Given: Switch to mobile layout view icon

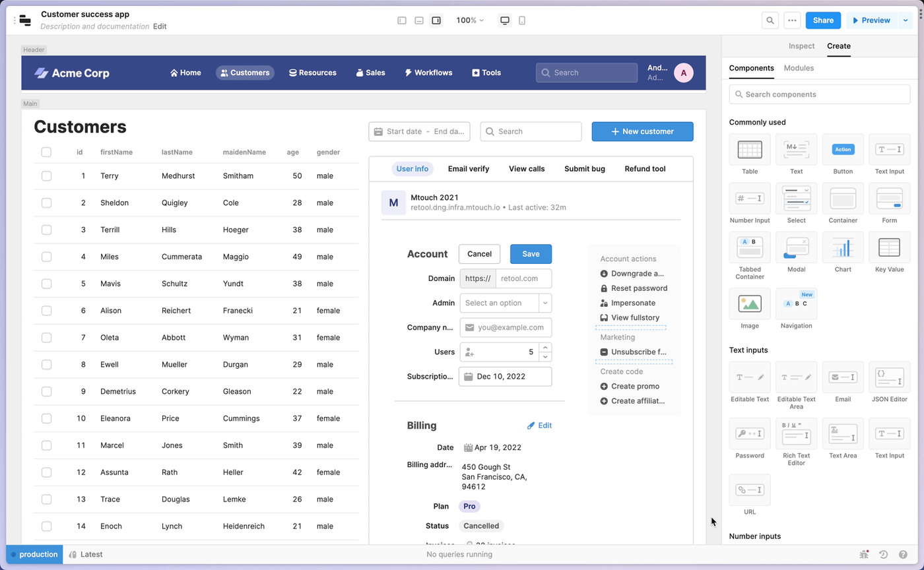Looking at the screenshot, I should pos(522,20).
